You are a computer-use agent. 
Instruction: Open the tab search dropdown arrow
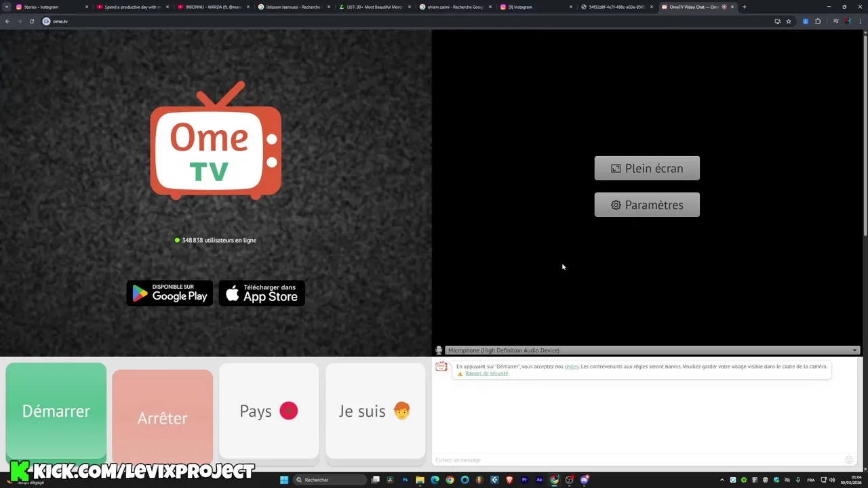click(x=6, y=7)
